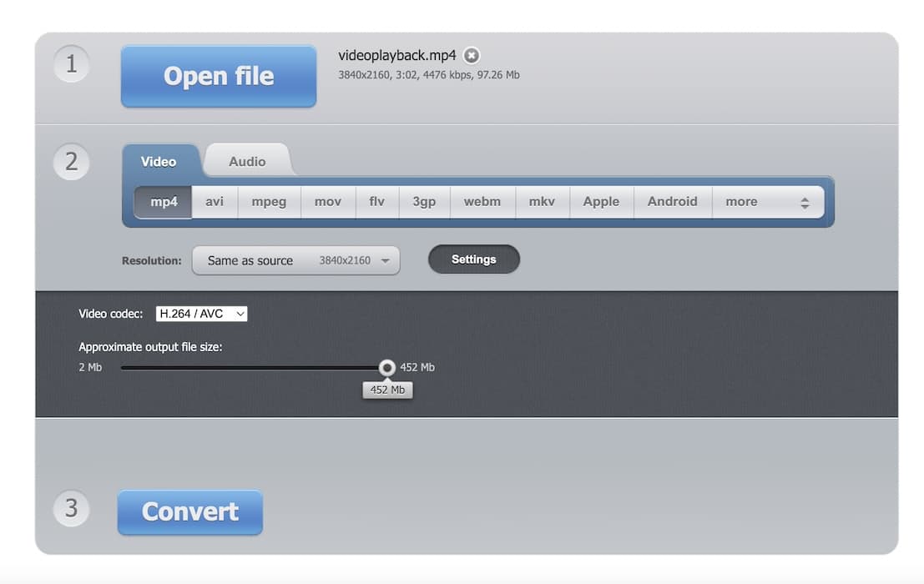Choose the avi format

pyautogui.click(x=215, y=202)
